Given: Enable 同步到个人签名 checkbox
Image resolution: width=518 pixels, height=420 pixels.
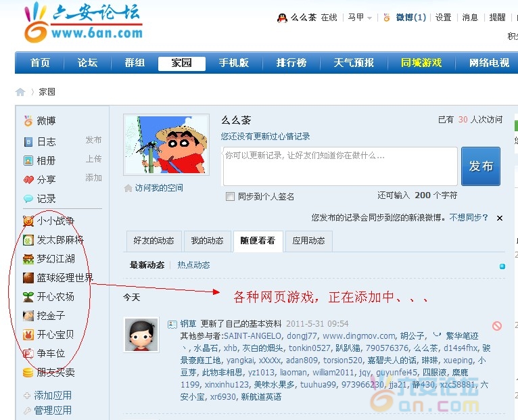Looking at the screenshot, I should 230,197.
